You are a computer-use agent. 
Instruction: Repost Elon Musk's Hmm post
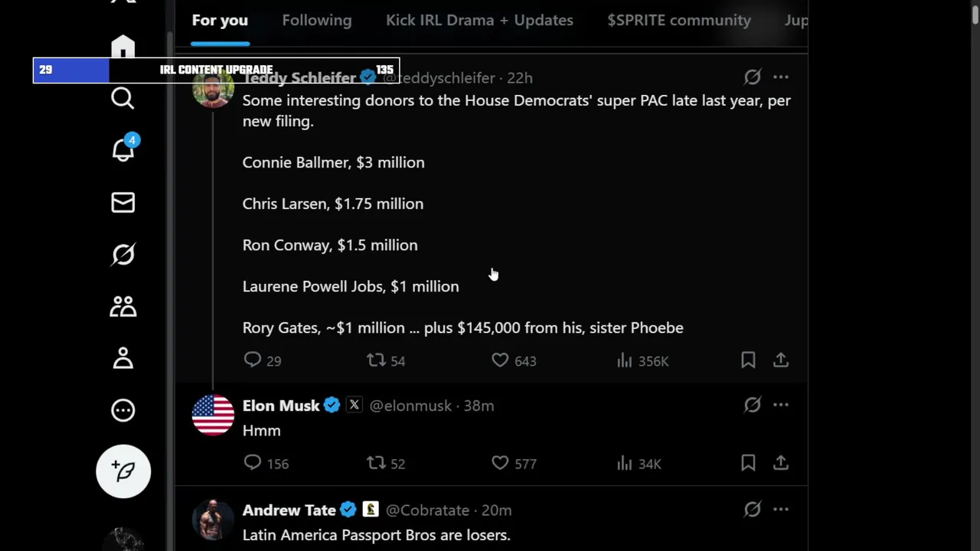(375, 462)
